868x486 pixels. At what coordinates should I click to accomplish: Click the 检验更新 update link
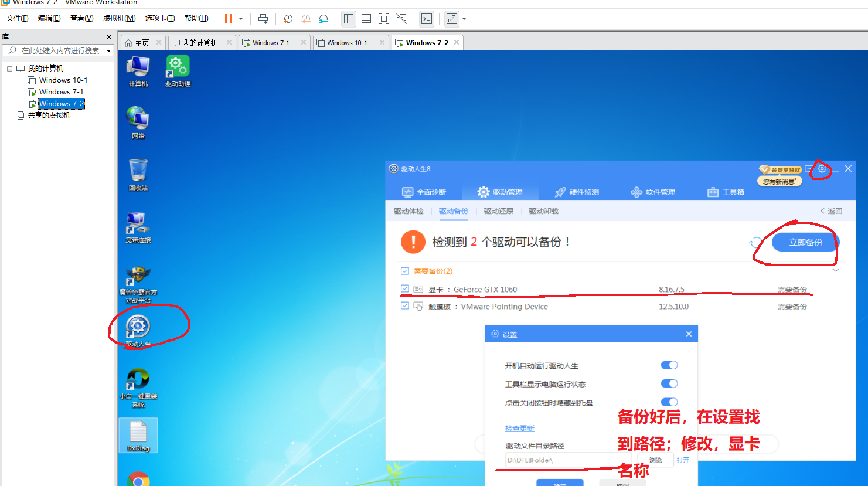[x=519, y=428]
